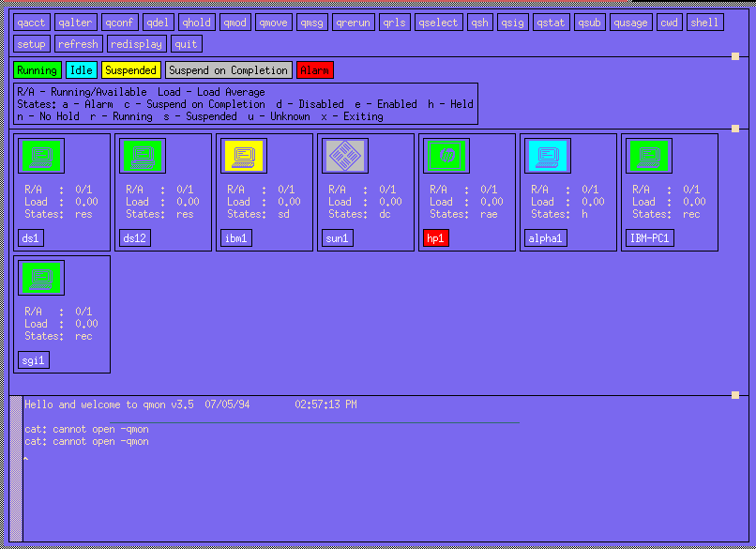This screenshot has width=756, height=549.
Task: Click the hp1 queue icon
Action: (446, 156)
